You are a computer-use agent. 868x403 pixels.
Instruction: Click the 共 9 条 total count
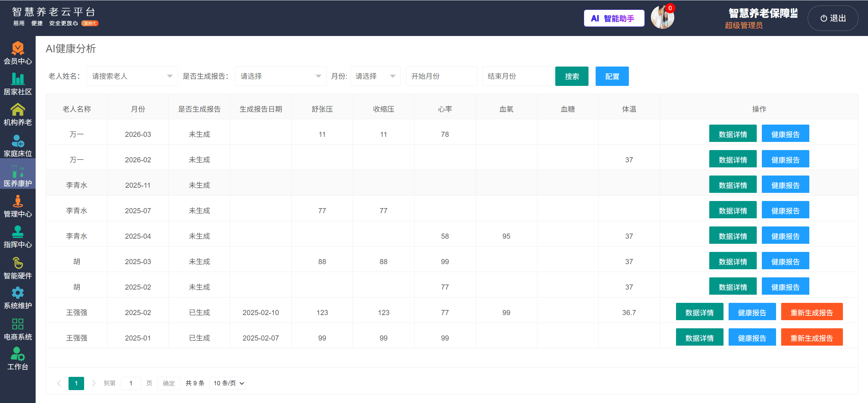(195, 383)
